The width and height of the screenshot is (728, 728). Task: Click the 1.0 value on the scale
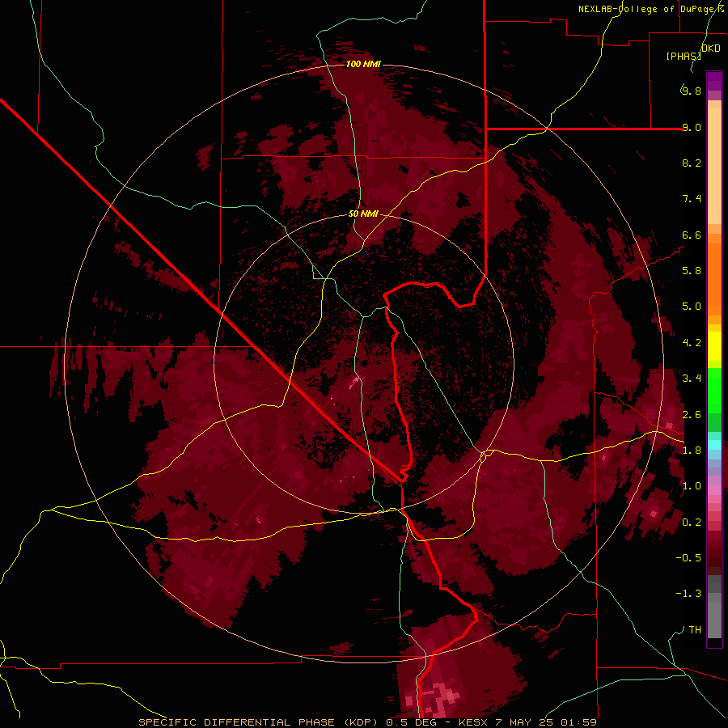pyautogui.click(x=692, y=486)
